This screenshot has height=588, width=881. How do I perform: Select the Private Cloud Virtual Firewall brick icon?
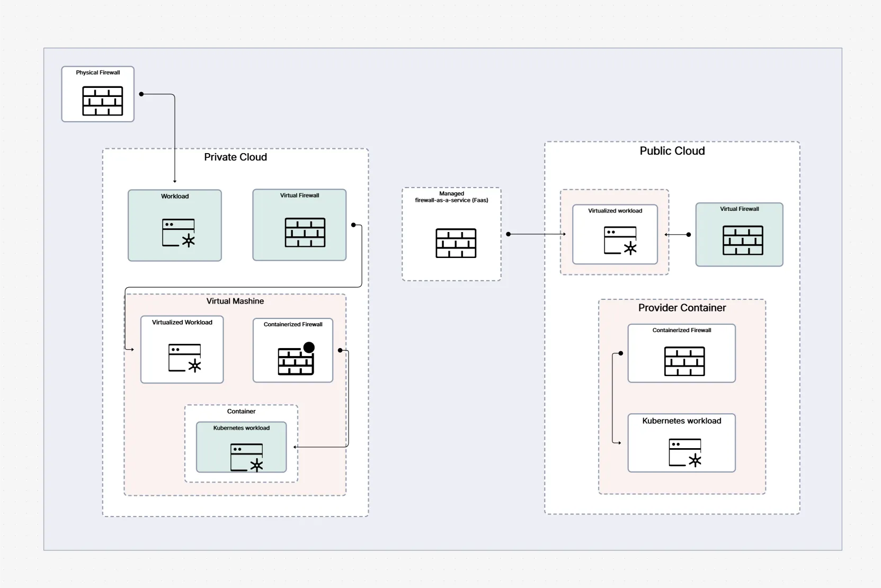pyautogui.click(x=305, y=232)
